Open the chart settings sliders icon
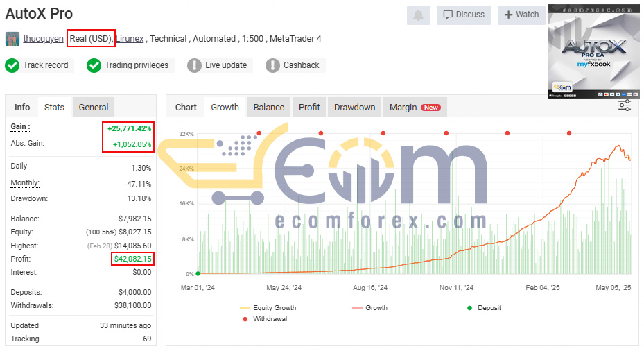The width and height of the screenshot is (644, 351). [x=625, y=105]
